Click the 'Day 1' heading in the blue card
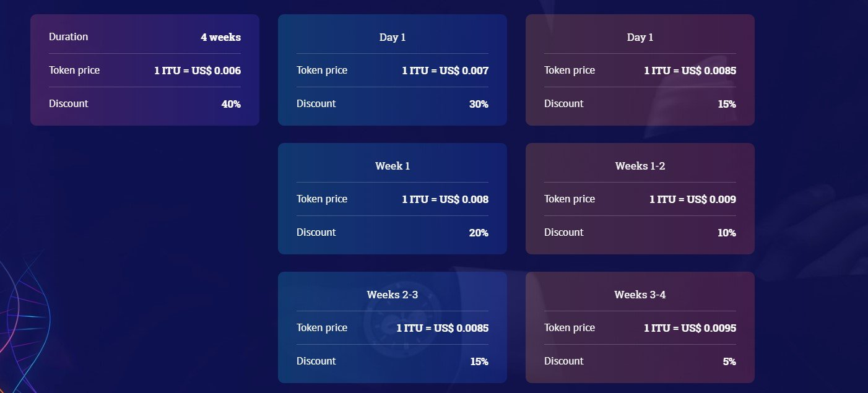Image resolution: width=868 pixels, height=393 pixels. coord(393,37)
